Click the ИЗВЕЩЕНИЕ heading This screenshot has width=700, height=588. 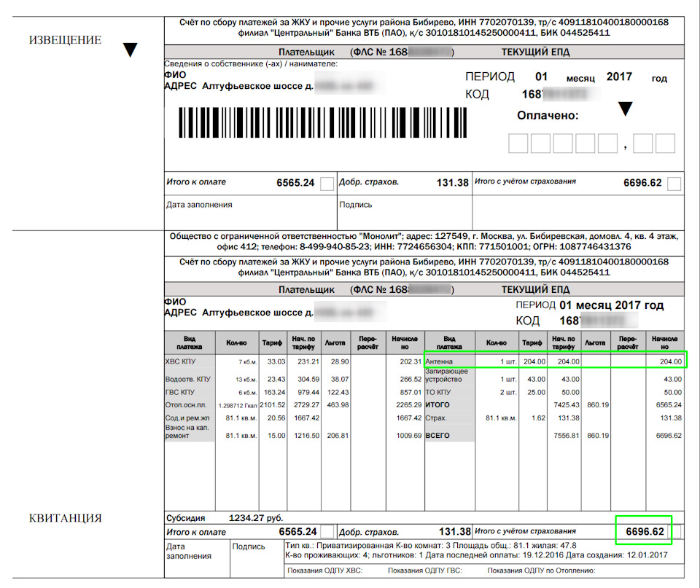(x=65, y=40)
